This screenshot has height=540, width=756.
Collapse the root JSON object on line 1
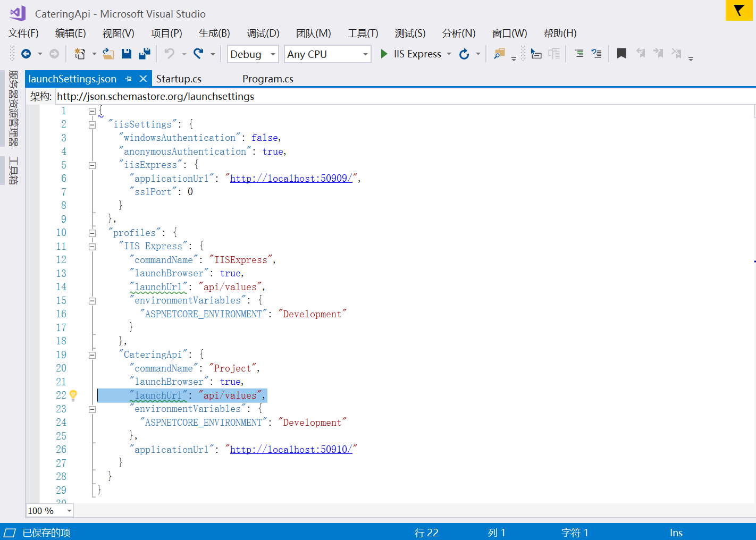pyautogui.click(x=92, y=111)
